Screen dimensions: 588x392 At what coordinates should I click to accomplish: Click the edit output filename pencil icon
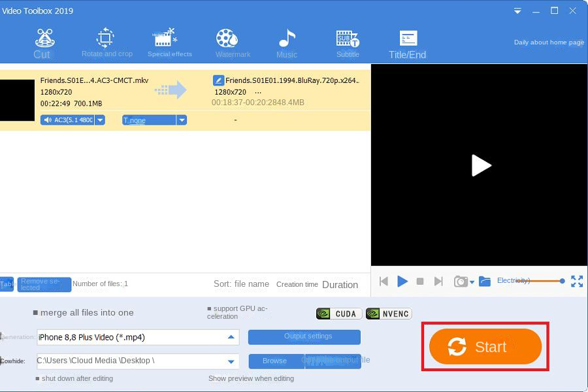coord(218,80)
